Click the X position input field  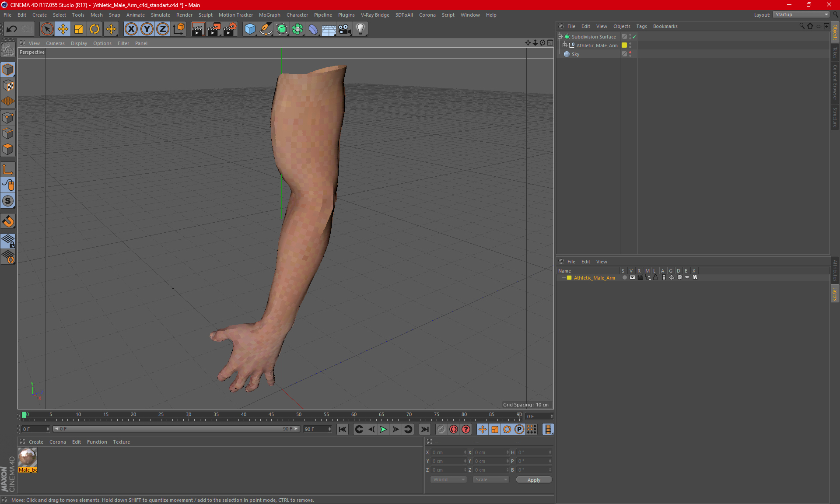point(449,452)
